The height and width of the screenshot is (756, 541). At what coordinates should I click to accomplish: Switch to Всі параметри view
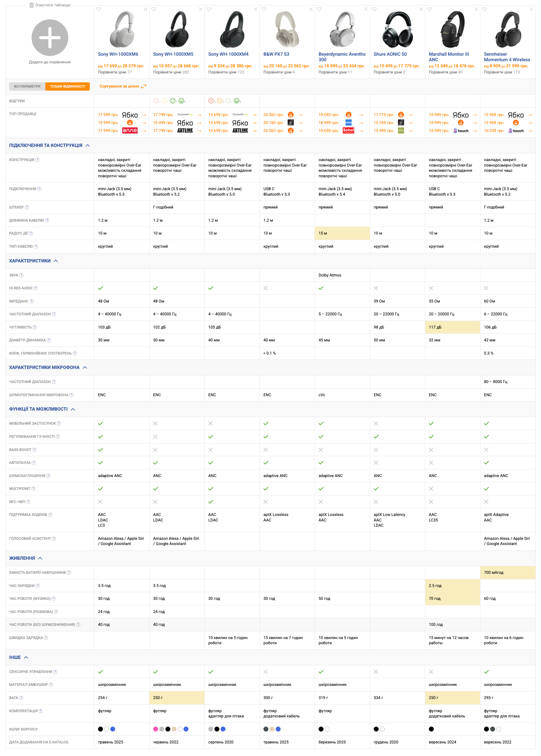coord(27,86)
